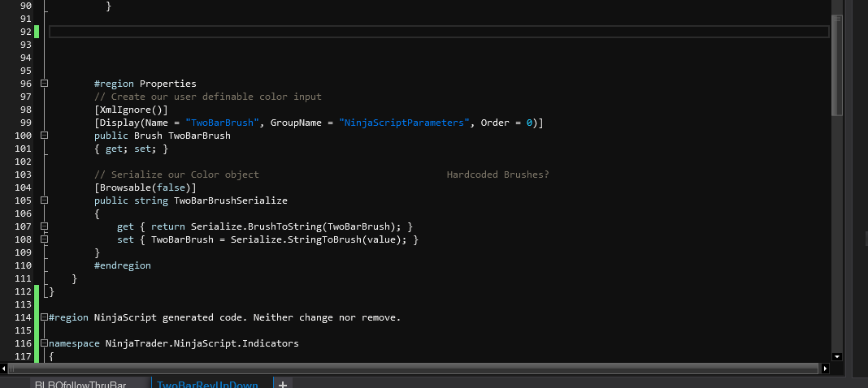Collapse the Properties region fold marker
Viewport: 868px width, 388px height.
(x=45, y=84)
